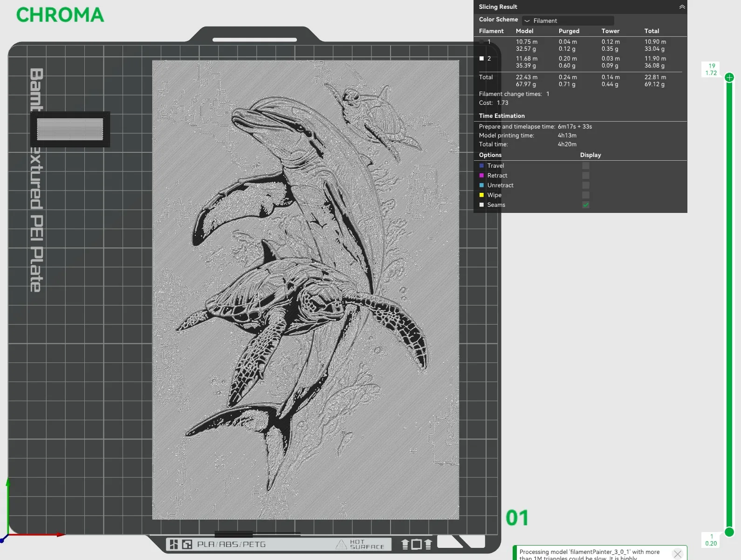
Task: Click the white swatch for filament 2
Action: tap(481, 59)
